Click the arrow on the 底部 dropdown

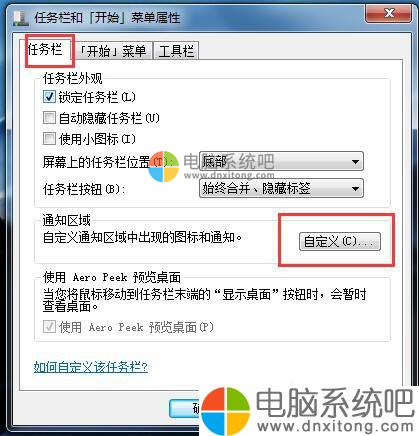[355, 162]
